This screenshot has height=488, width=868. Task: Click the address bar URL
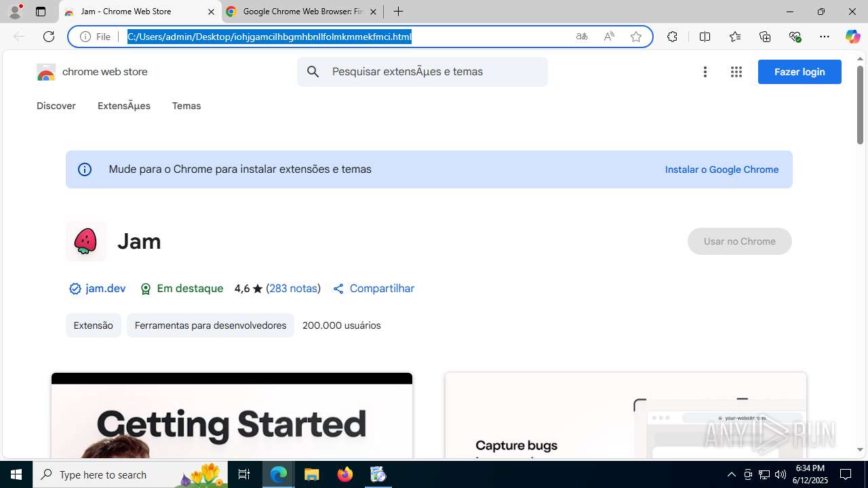click(x=269, y=37)
